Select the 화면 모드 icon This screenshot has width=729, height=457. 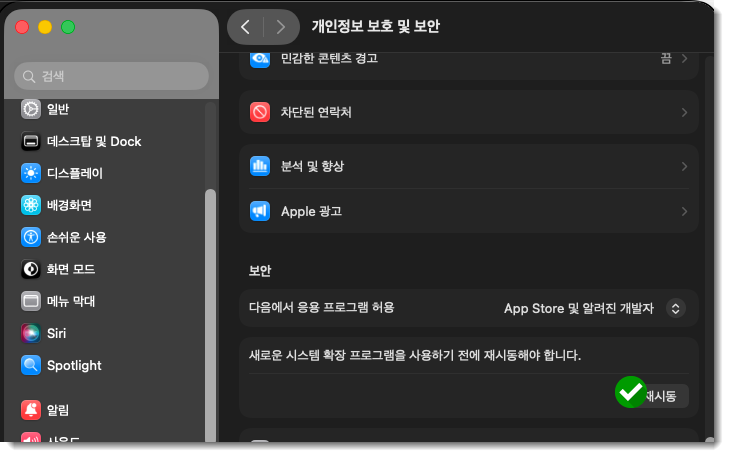pos(31,269)
